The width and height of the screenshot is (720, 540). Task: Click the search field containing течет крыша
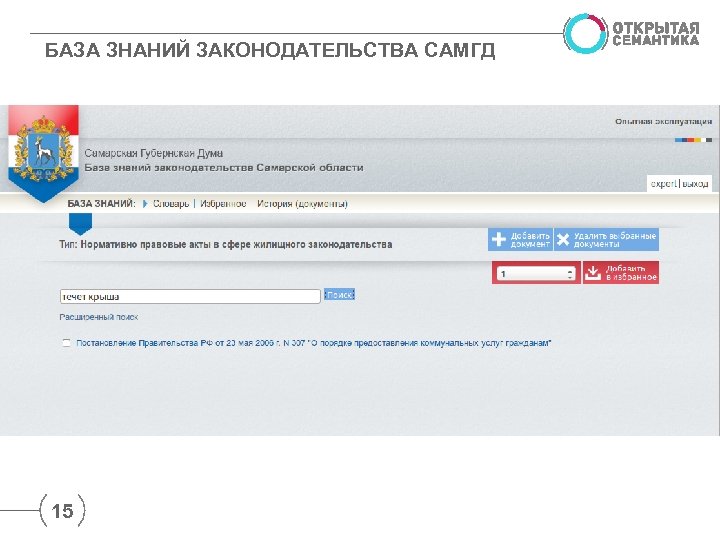click(x=190, y=297)
